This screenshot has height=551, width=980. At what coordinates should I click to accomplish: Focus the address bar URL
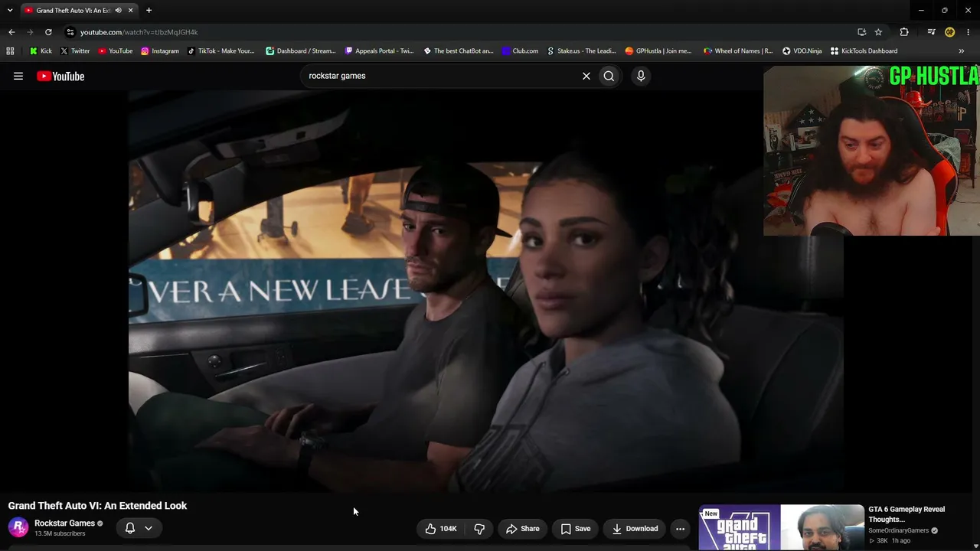pyautogui.click(x=139, y=32)
